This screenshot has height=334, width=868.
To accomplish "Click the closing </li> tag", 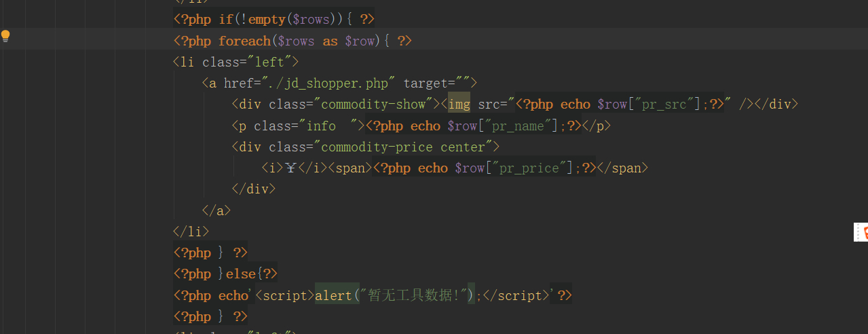I will (191, 231).
